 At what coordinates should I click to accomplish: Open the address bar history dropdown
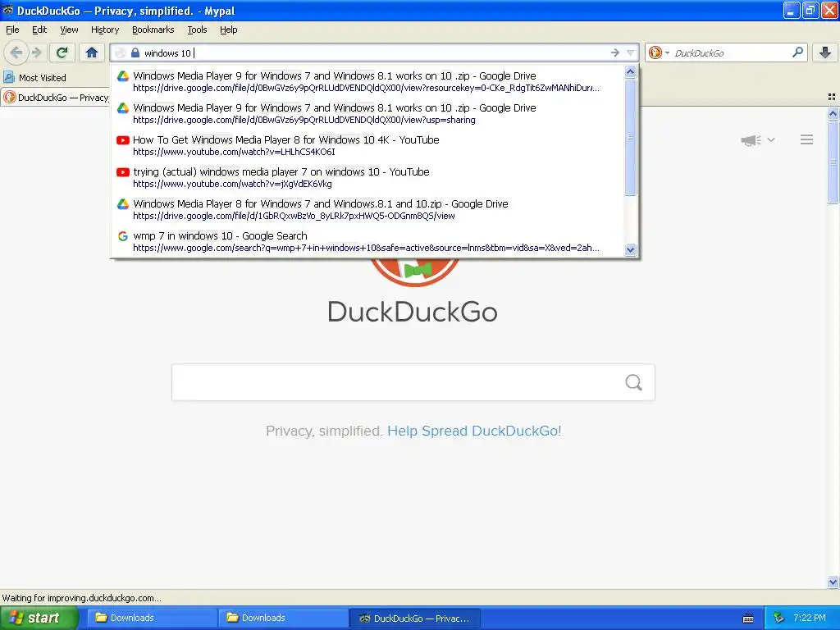pos(631,52)
